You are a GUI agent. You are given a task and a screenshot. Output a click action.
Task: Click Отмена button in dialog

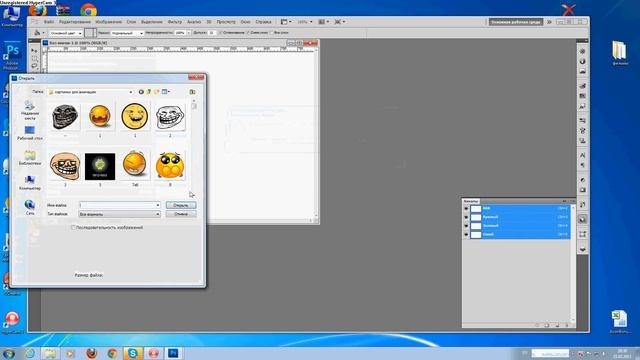[181, 214]
